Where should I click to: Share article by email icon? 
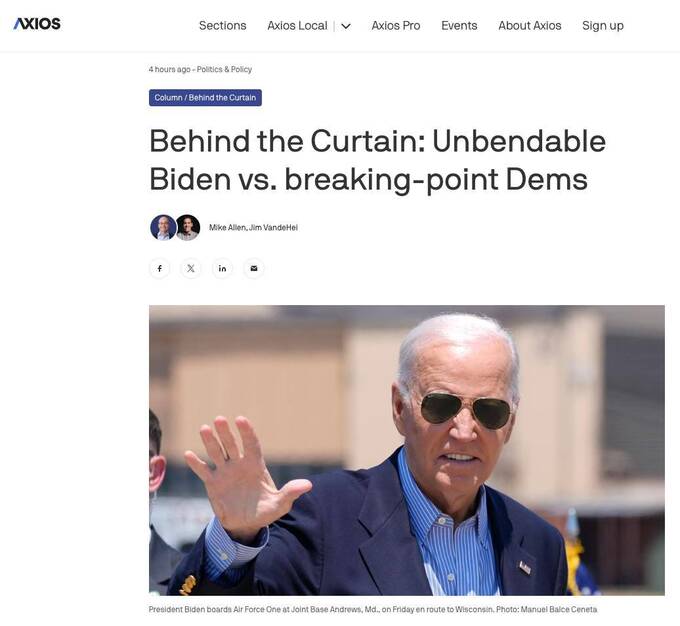tap(254, 269)
